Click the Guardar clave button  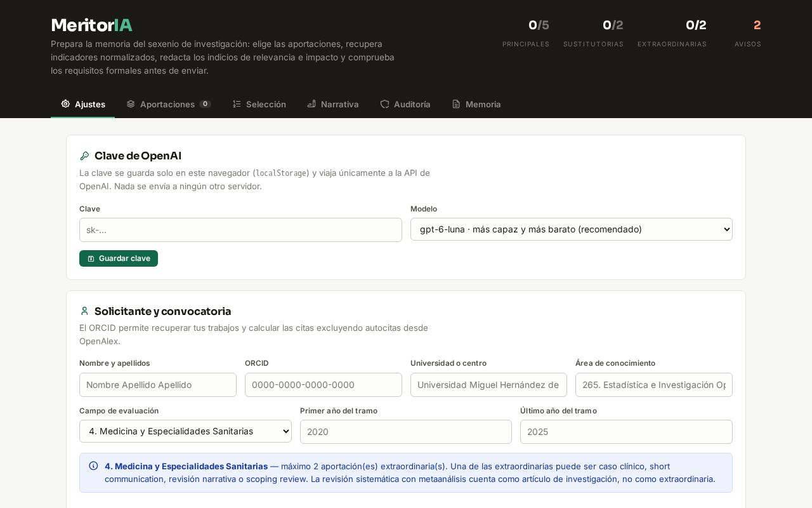pyautogui.click(x=119, y=258)
